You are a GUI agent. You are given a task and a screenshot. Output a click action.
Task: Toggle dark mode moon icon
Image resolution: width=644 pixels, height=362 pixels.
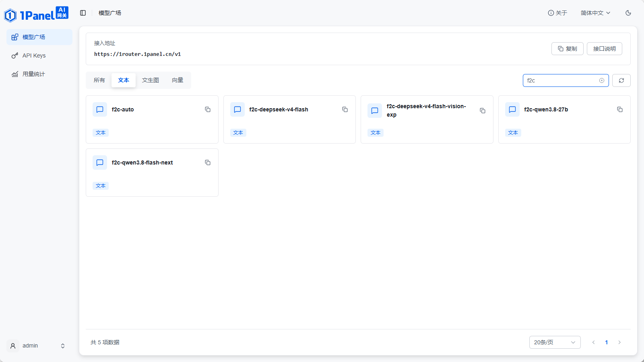click(x=628, y=13)
